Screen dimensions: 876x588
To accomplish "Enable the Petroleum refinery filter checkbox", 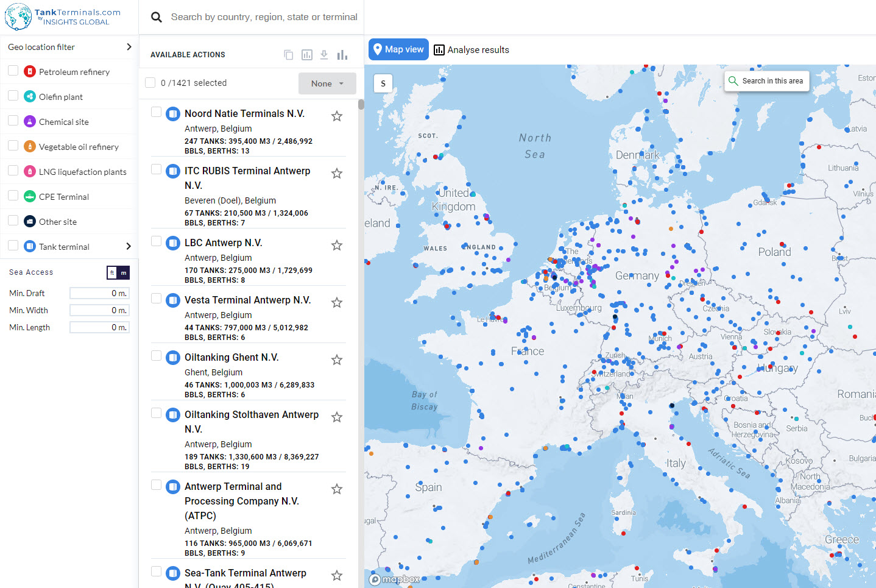I will tap(13, 71).
